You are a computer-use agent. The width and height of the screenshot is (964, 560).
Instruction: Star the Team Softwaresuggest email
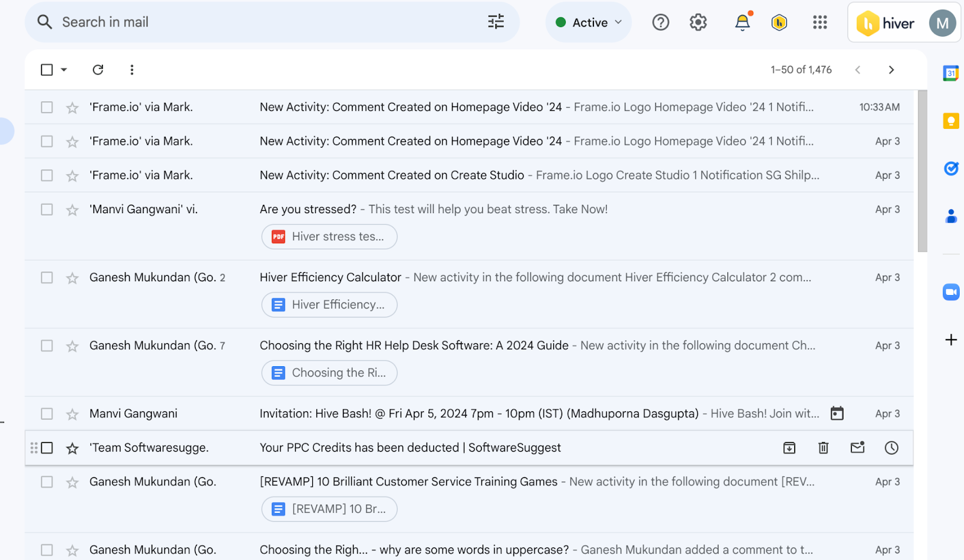pyautogui.click(x=72, y=449)
